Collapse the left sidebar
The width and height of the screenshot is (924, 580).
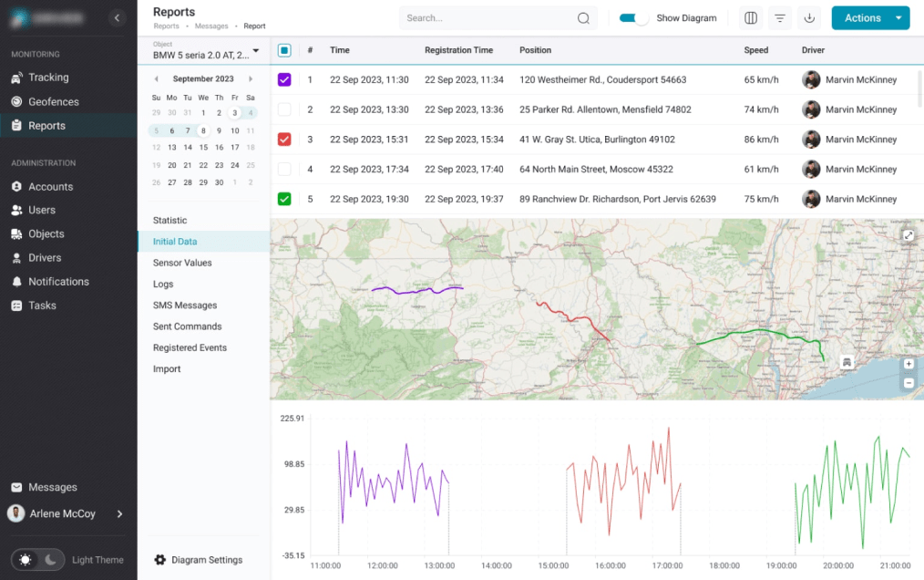[117, 18]
